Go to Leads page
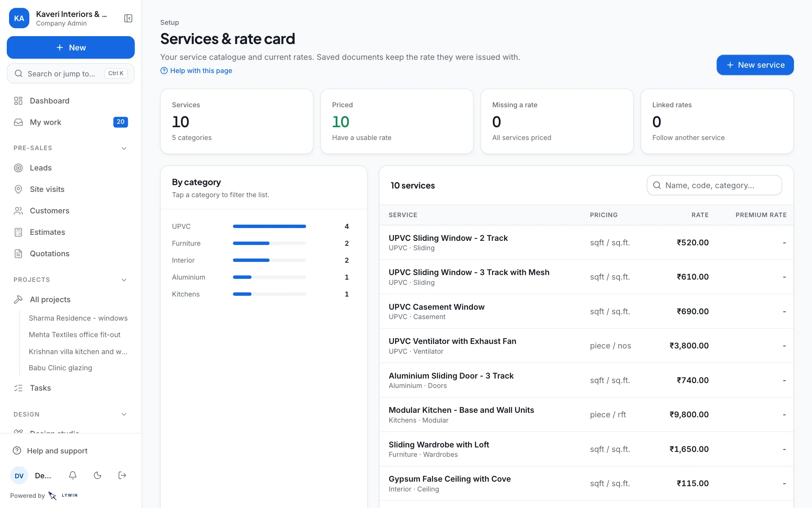The width and height of the screenshot is (812, 508). (x=71, y=168)
